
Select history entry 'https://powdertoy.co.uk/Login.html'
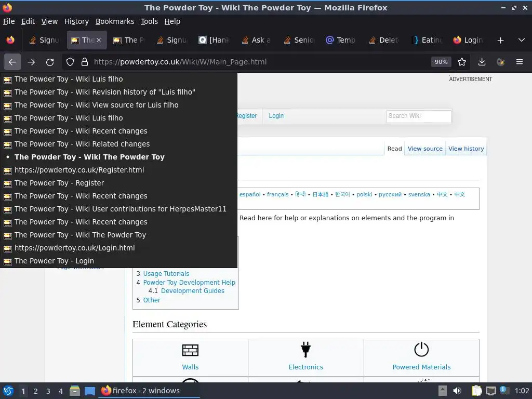point(118,248)
